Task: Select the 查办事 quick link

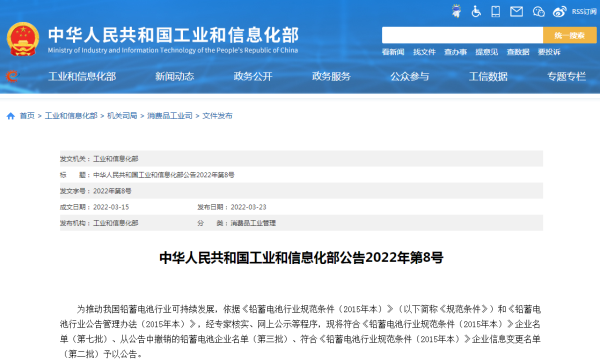Action: click(455, 52)
